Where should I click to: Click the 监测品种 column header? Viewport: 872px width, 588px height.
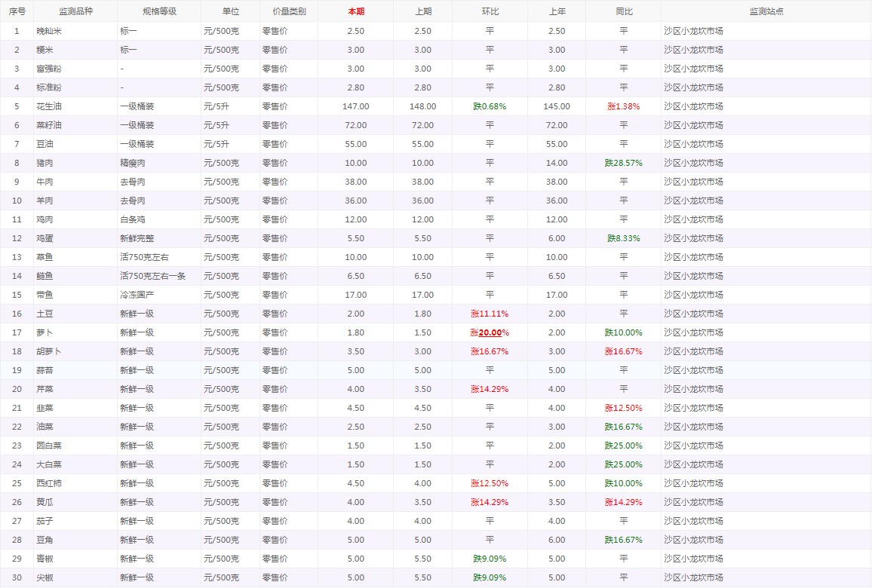75,11
